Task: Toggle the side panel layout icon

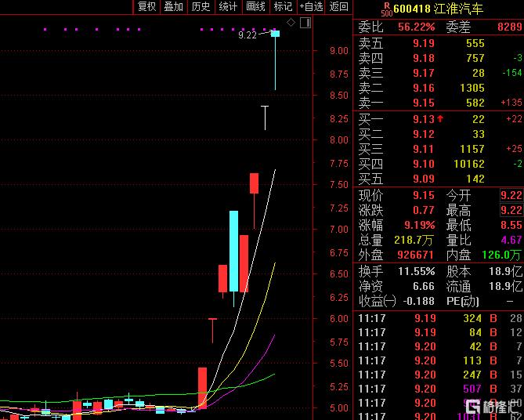Action: tap(305, 23)
